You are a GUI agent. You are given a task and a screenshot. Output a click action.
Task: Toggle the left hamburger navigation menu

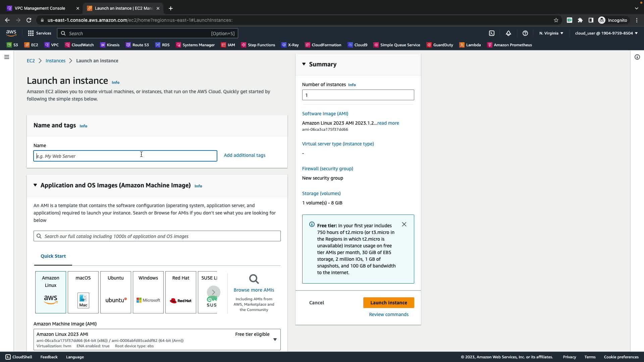[6, 57]
